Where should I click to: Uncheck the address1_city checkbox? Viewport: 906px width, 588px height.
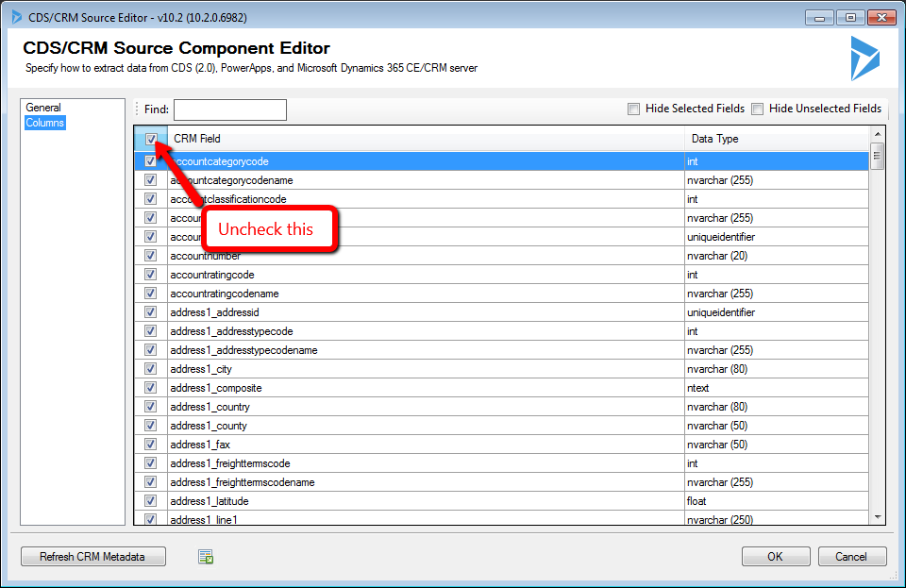[x=151, y=368]
